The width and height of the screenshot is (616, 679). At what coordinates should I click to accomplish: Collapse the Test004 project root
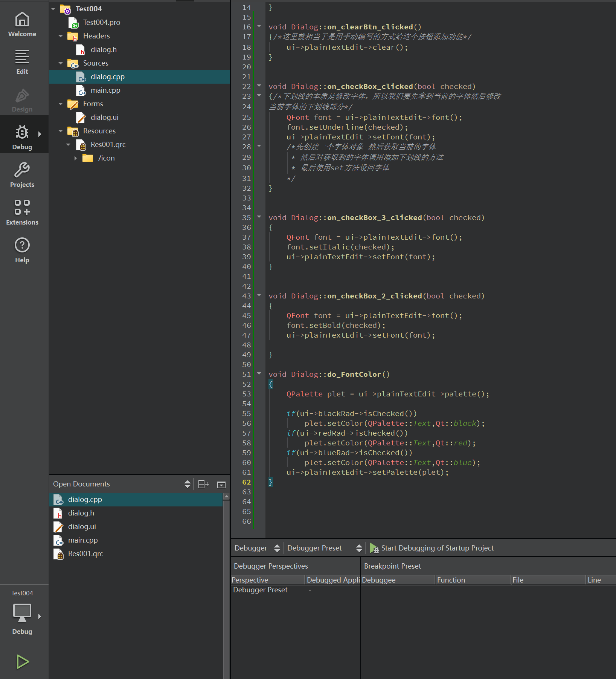(x=53, y=9)
